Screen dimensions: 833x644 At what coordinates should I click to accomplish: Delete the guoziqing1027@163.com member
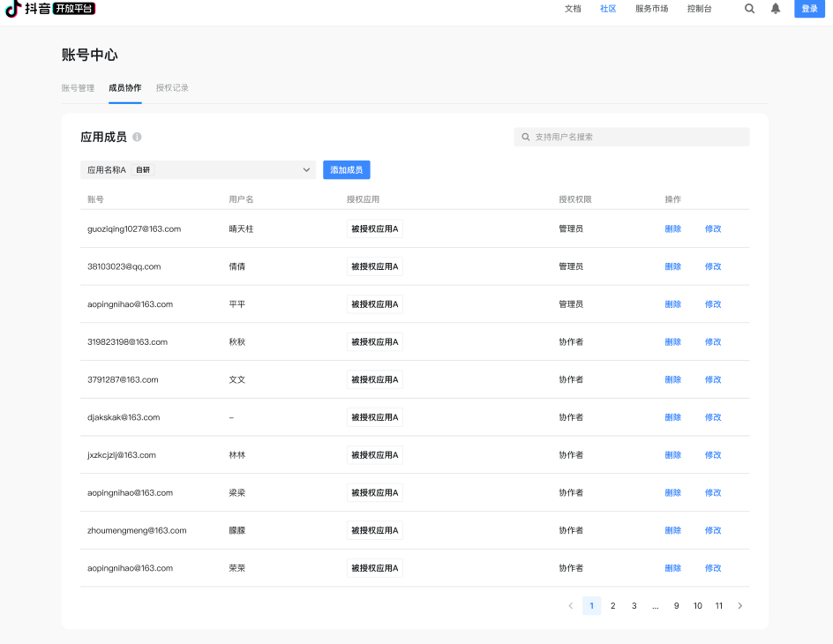pyautogui.click(x=672, y=229)
